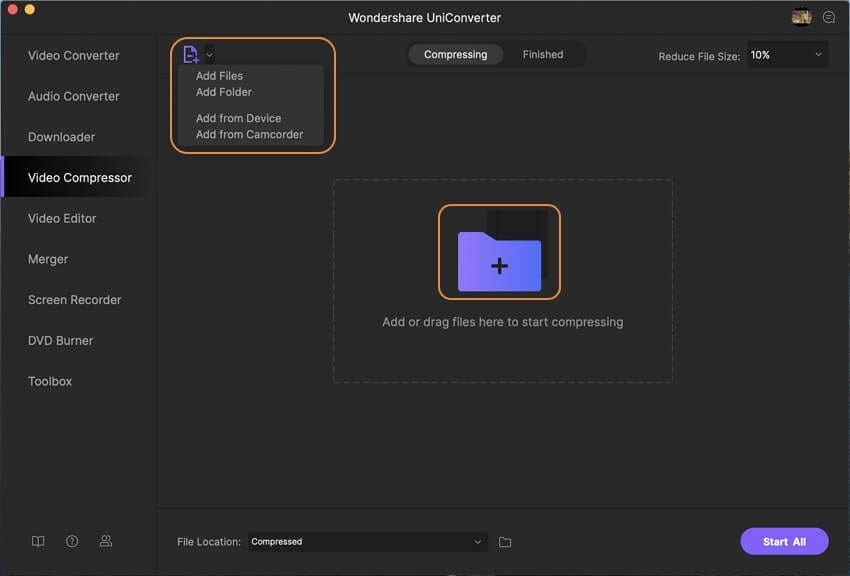Open the user guide book icon

[x=38, y=541]
